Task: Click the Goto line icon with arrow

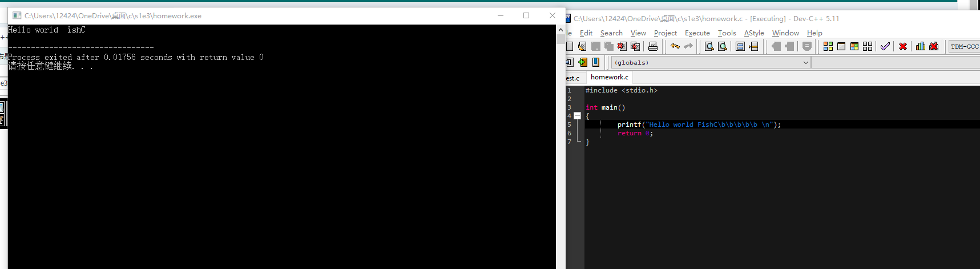Action: coord(753,46)
